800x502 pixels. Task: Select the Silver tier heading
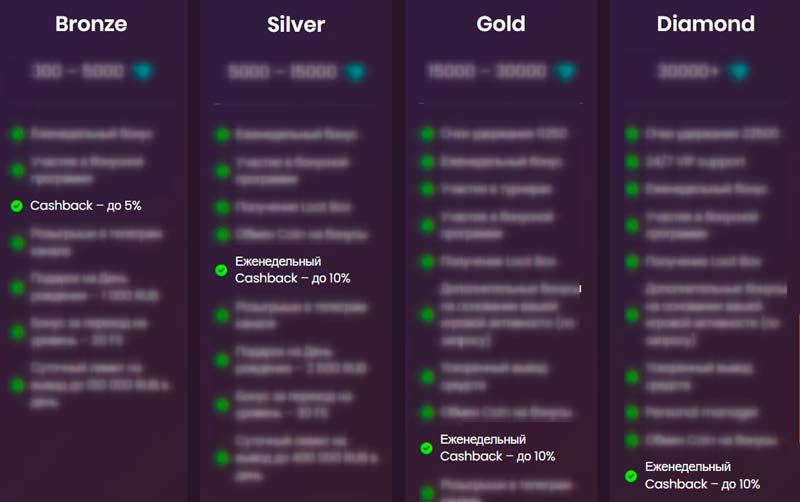(296, 24)
